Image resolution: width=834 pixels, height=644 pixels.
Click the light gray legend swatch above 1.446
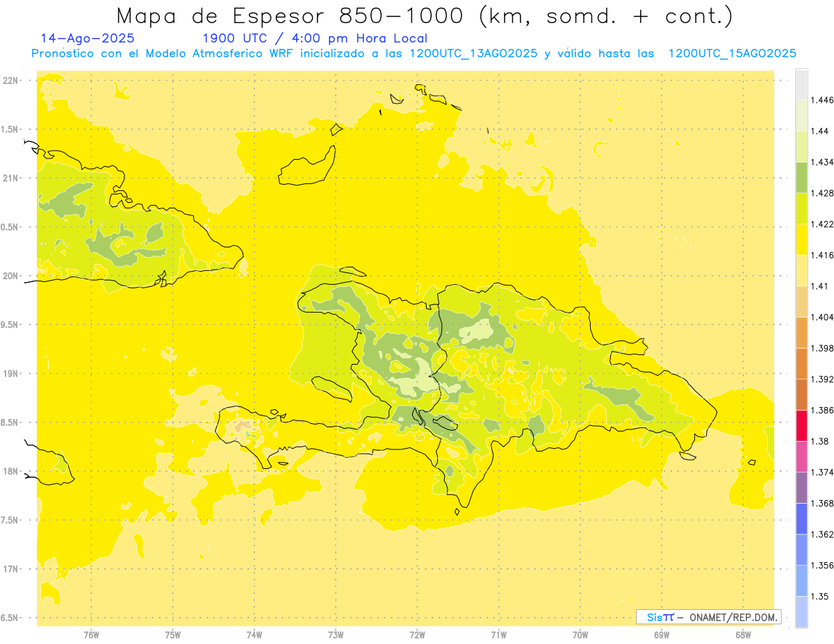(801, 85)
